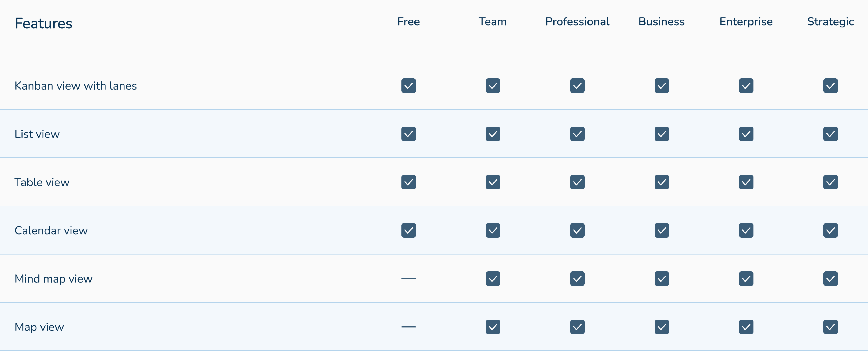The width and height of the screenshot is (868, 351).
Task: Select the Team plan column header
Action: click(493, 22)
